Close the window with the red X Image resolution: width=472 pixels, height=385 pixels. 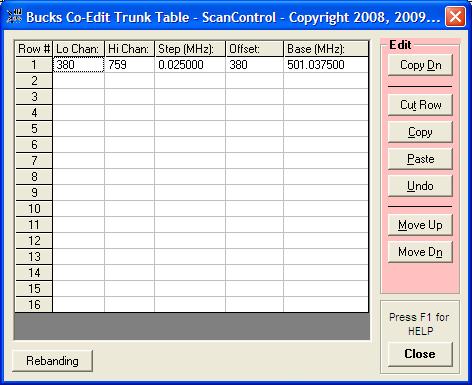pyautogui.click(x=455, y=17)
